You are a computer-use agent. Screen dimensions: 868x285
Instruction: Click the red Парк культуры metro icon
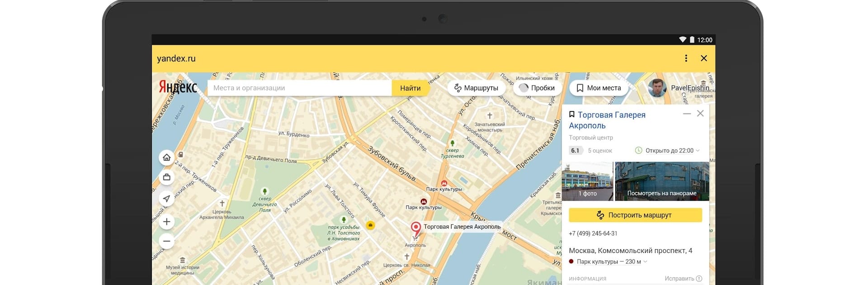[444, 183]
